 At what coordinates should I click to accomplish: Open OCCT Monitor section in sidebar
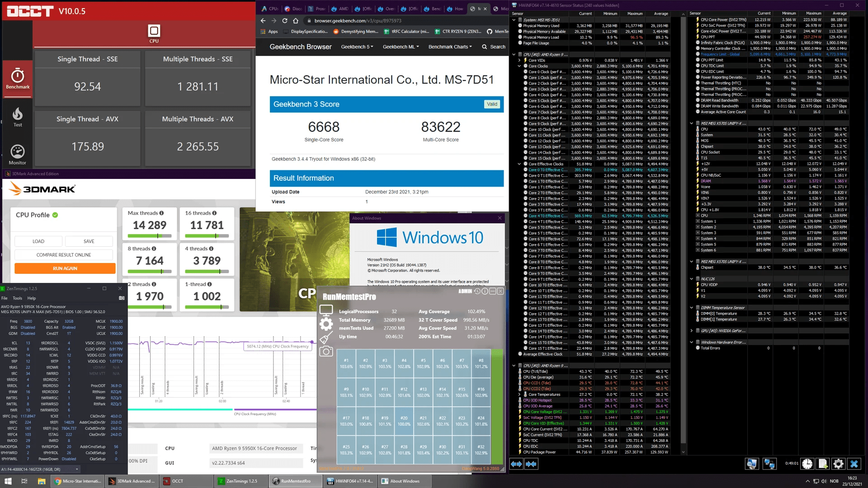coord(18,155)
